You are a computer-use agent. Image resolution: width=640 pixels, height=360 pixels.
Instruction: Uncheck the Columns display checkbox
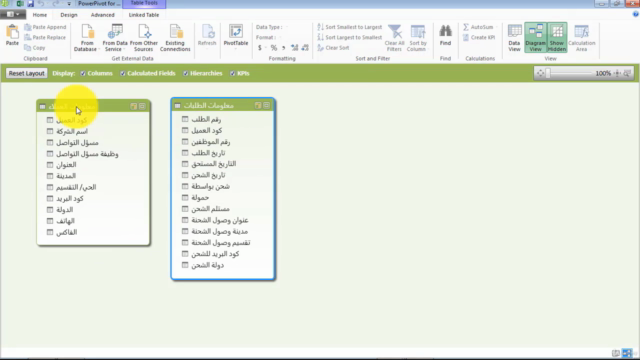tap(83, 73)
